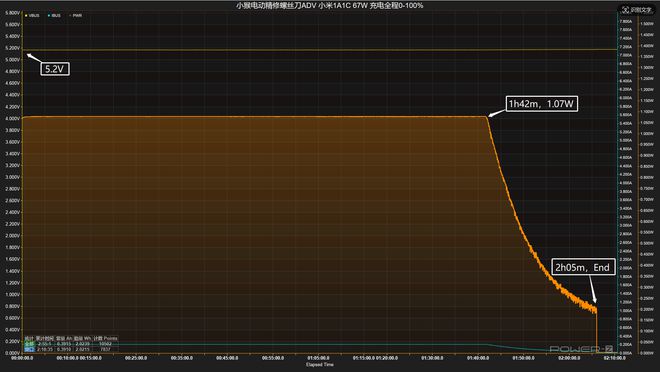This screenshot has width=660, height=372.
Task: Click the 02:10:00.0 time axis marker
Action: click(615, 358)
